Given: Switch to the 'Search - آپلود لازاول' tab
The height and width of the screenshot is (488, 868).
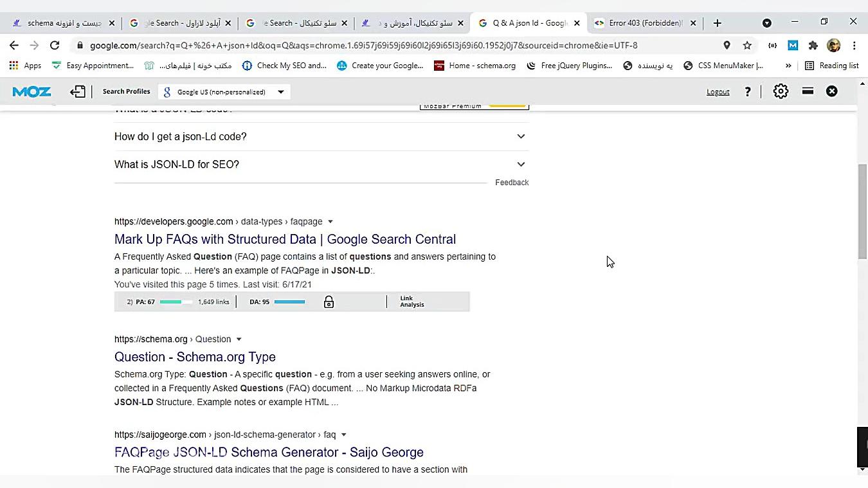Looking at the screenshot, I should pyautogui.click(x=179, y=23).
